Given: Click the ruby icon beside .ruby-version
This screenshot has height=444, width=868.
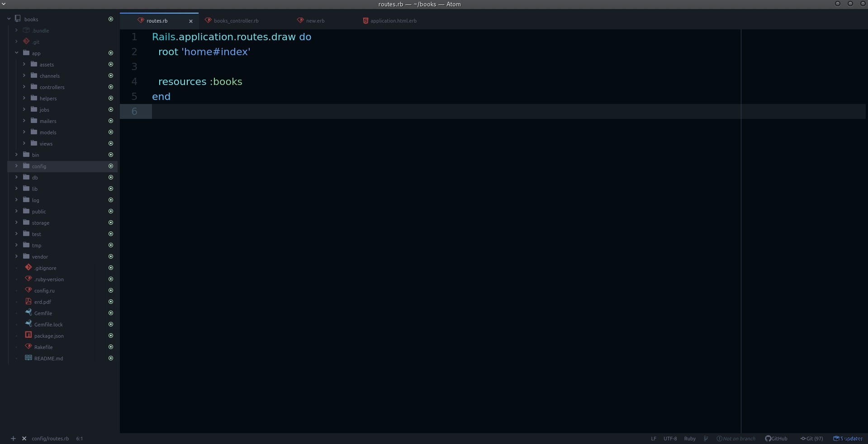Looking at the screenshot, I should tap(28, 279).
